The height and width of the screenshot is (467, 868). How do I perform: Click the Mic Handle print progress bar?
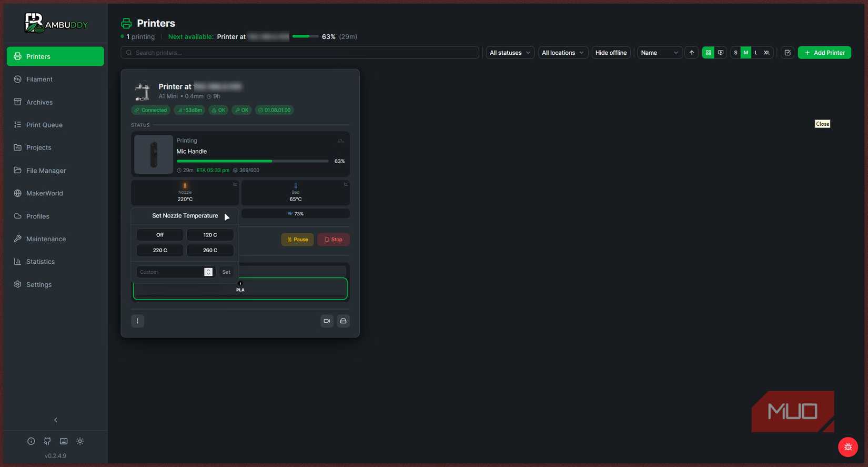click(x=253, y=161)
